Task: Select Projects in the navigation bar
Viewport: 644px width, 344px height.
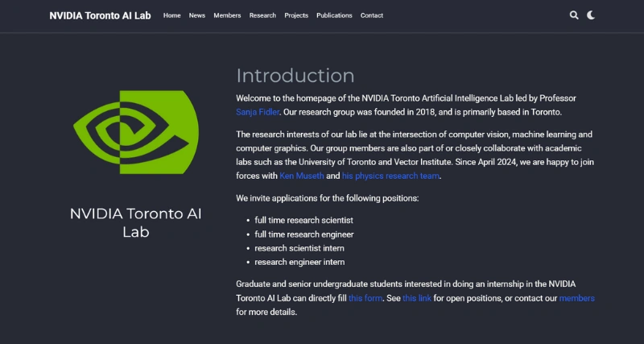Action: (296, 15)
